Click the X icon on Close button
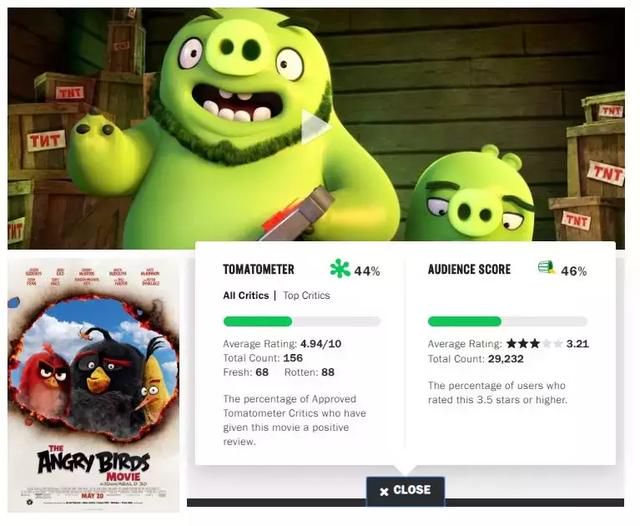The width and height of the screenshot is (640, 526). coord(384,492)
